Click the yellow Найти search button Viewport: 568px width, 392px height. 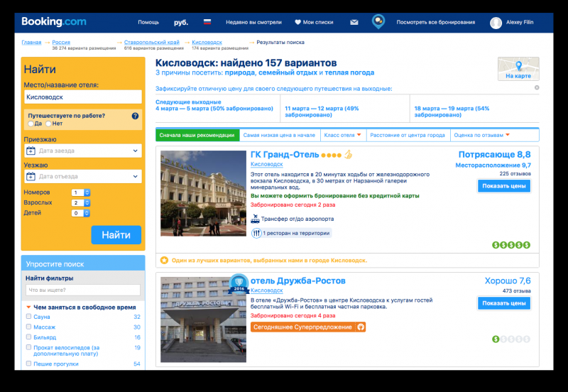click(x=116, y=235)
